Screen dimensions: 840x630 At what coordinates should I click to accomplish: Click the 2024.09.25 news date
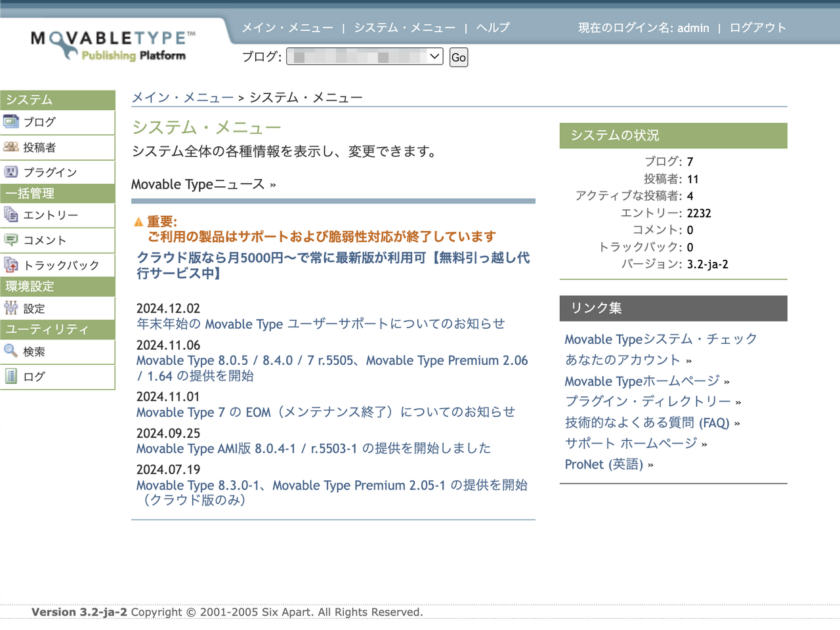168,433
